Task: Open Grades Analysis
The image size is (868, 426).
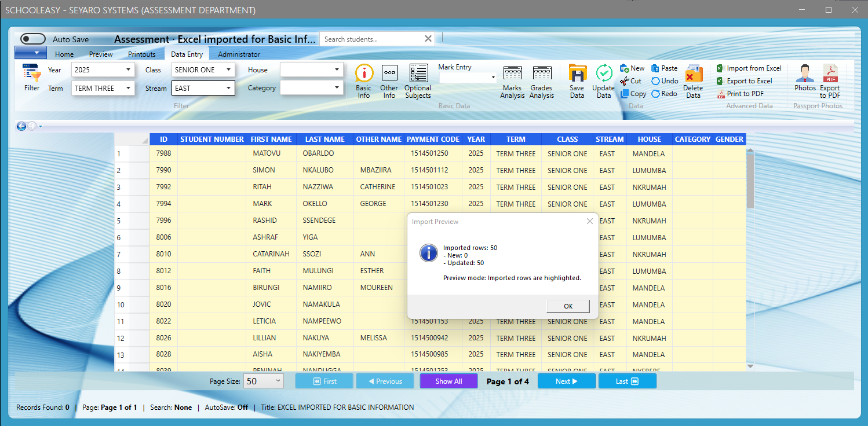Action: 542,81
